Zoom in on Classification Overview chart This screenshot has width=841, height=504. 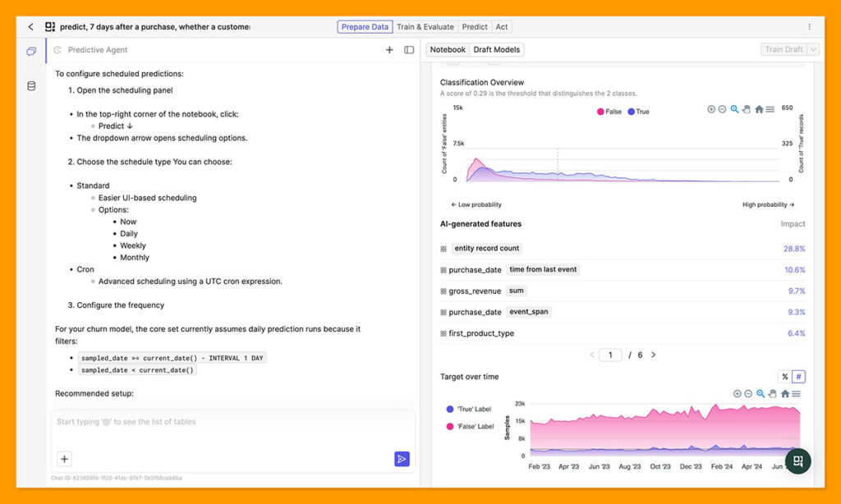click(x=711, y=109)
